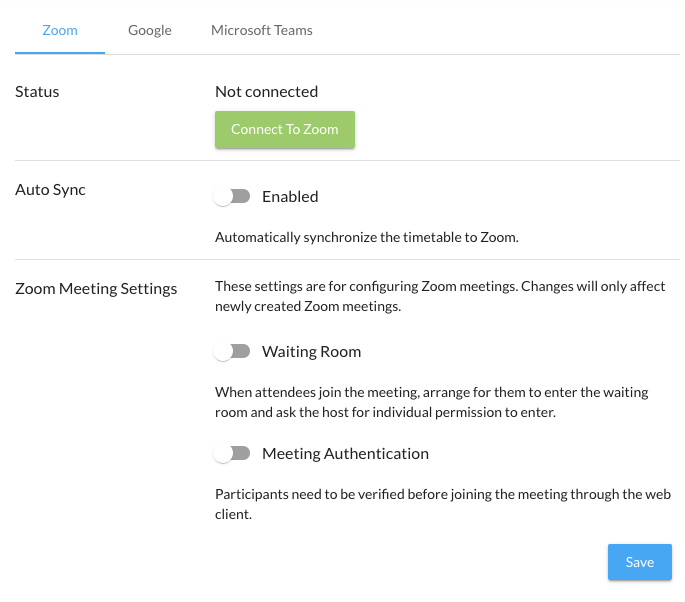685x602 pixels.
Task: Turn on the Waiting Room switch
Action: [232, 352]
